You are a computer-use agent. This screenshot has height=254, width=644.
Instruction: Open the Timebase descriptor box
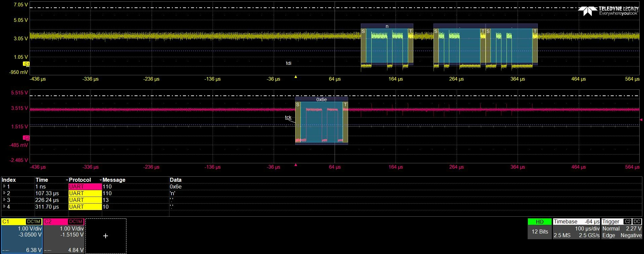pos(576,228)
